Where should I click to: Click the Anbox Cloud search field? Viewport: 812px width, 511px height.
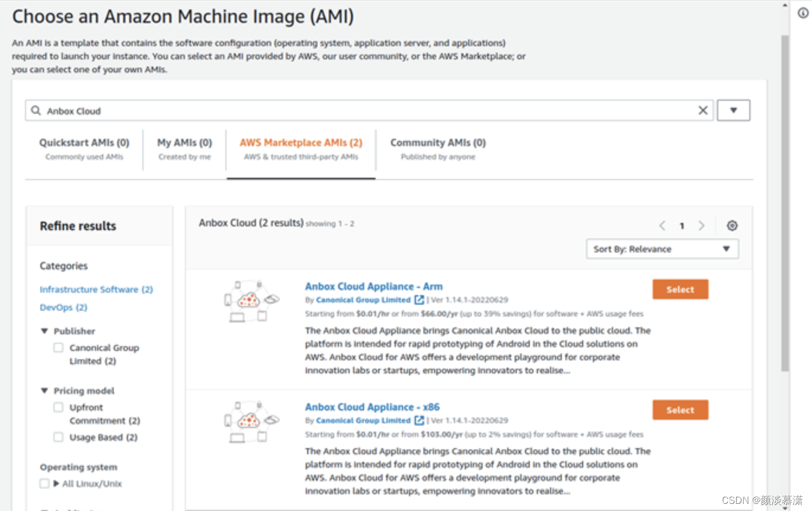369,110
